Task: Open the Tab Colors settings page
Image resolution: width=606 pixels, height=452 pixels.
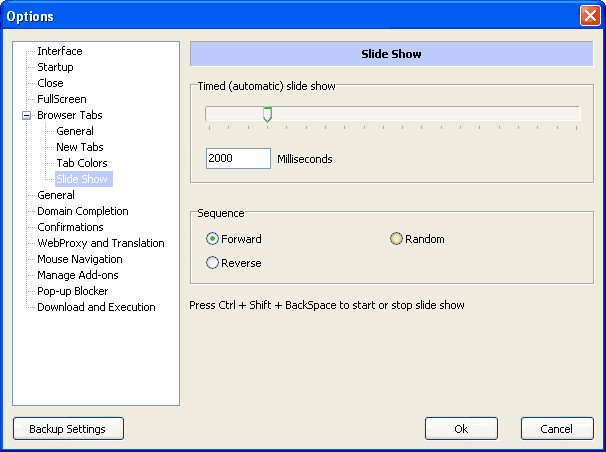Action: 82,163
